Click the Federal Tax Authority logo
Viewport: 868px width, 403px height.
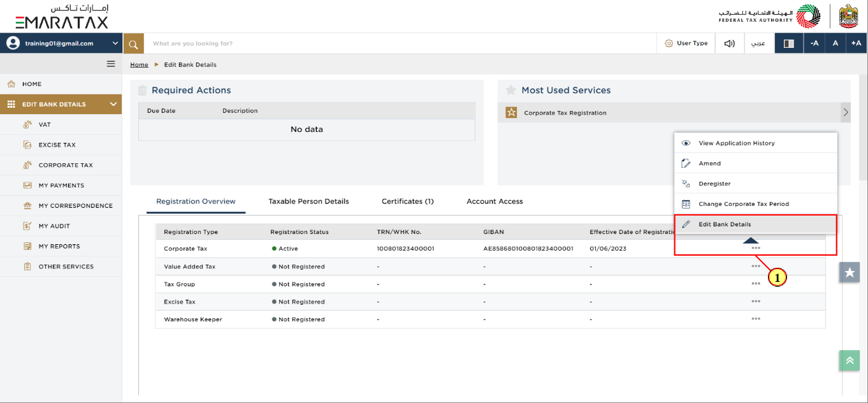(770, 16)
